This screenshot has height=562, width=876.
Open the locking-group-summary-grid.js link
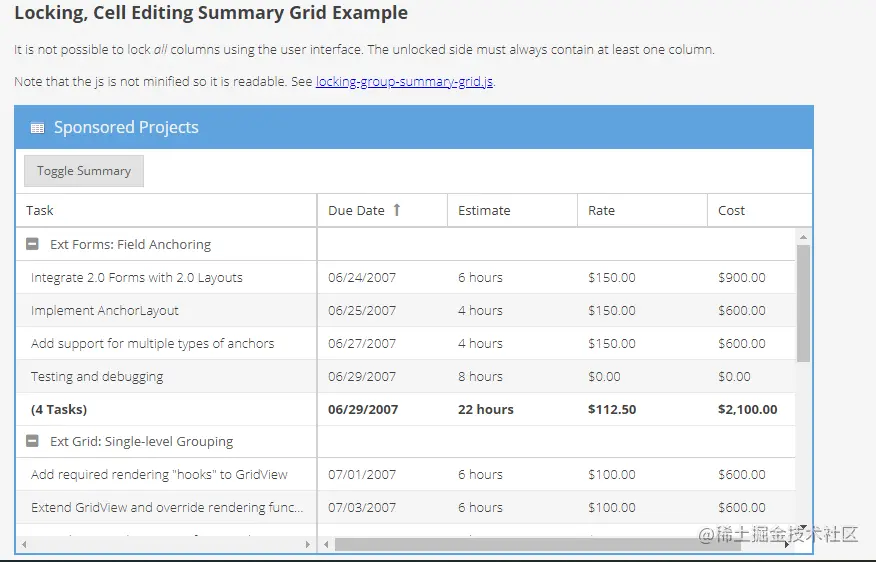pyautogui.click(x=404, y=82)
